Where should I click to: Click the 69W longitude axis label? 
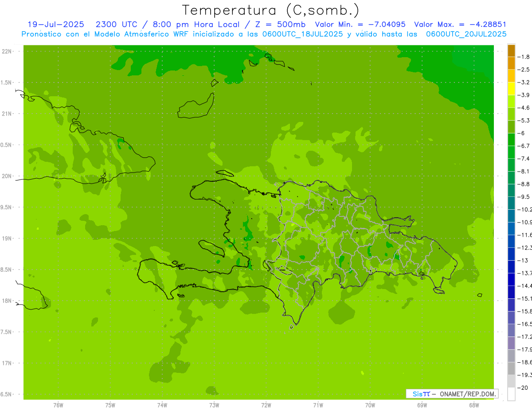pos(422,405)
